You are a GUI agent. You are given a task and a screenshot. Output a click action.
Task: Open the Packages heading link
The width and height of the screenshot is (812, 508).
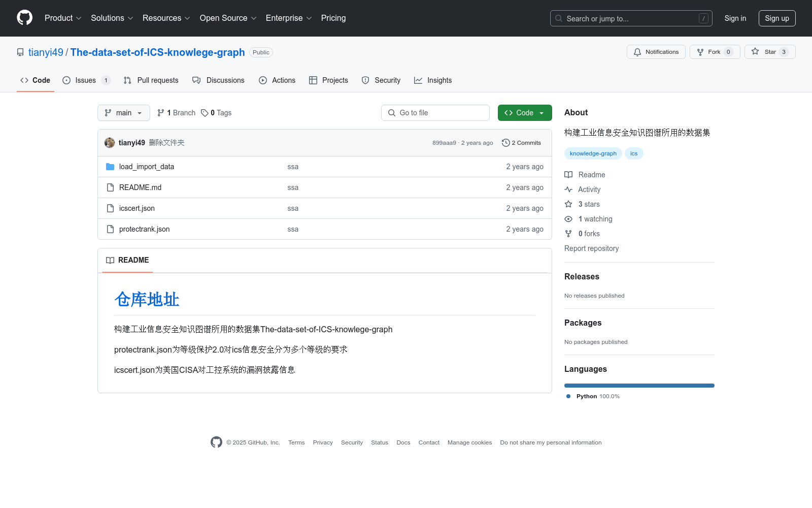(583, 323)
